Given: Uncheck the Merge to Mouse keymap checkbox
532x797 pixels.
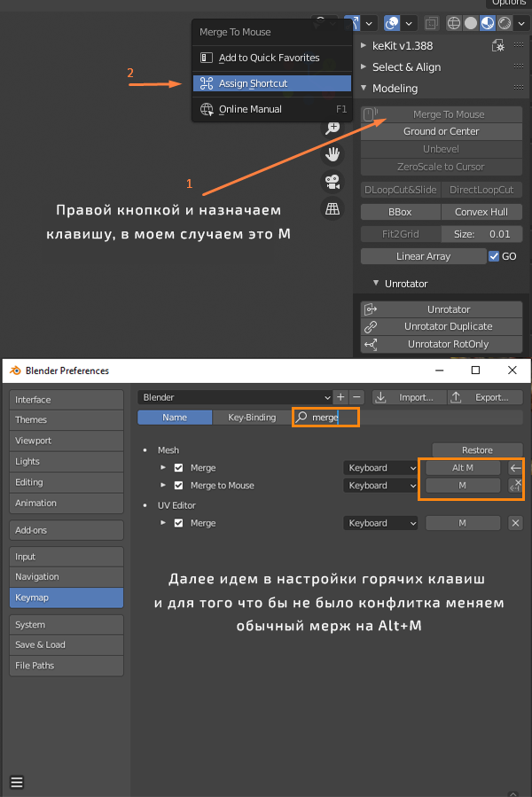Looking at the screenshot, I should point(178,486).
